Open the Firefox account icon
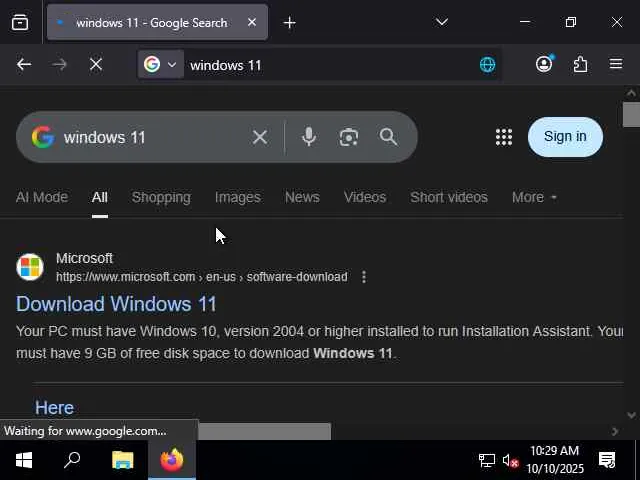 point(544,64)
